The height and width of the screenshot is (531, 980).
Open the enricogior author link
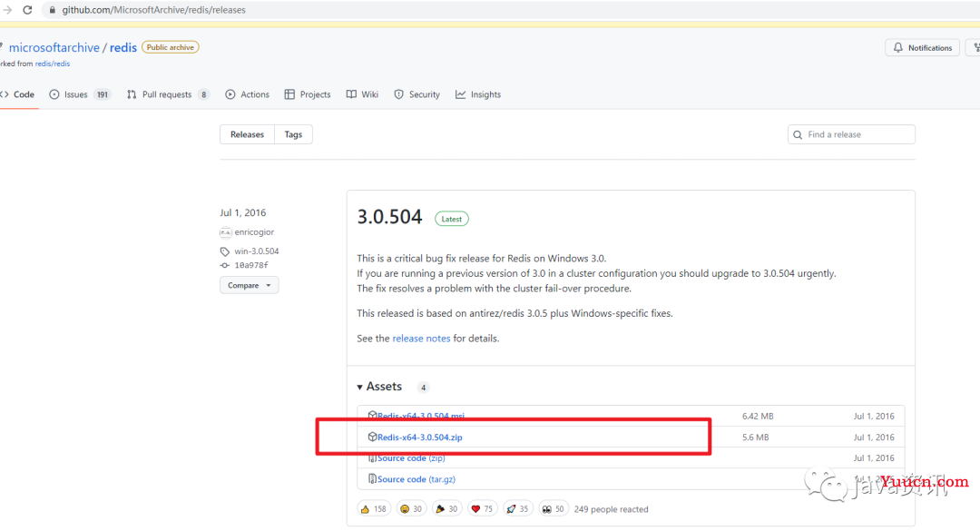(x=254, y=232)
